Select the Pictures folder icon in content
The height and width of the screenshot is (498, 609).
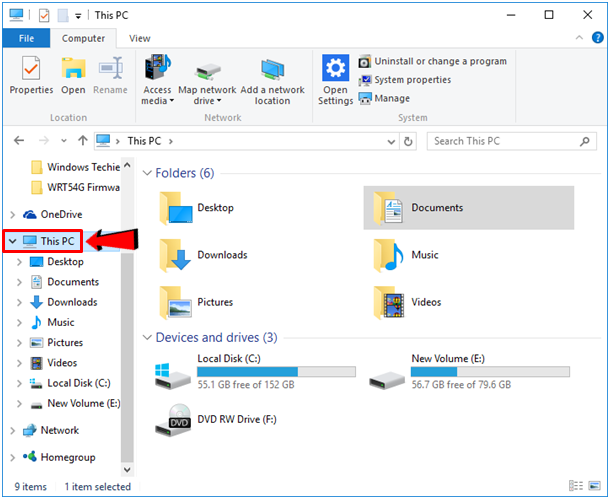click(176, 303)
